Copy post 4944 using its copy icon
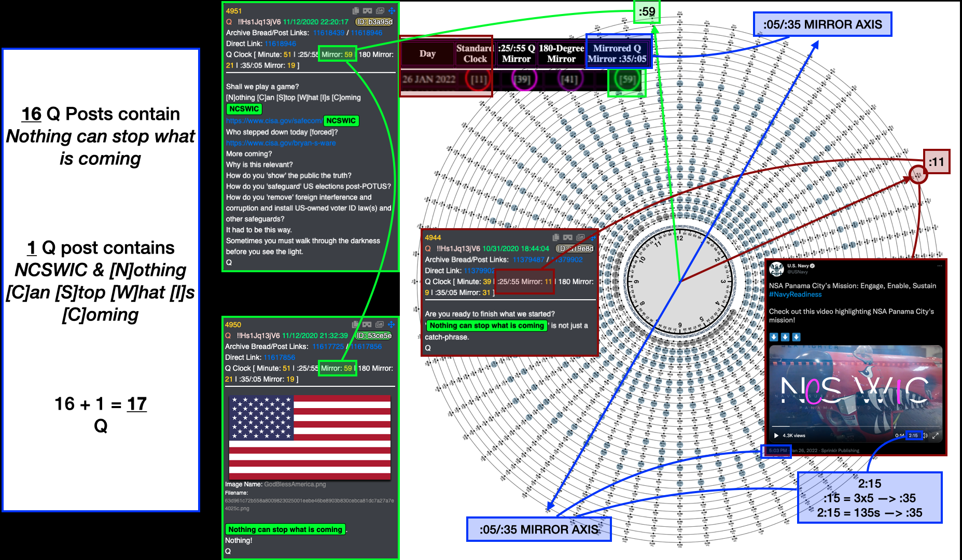 coord(556,237)
